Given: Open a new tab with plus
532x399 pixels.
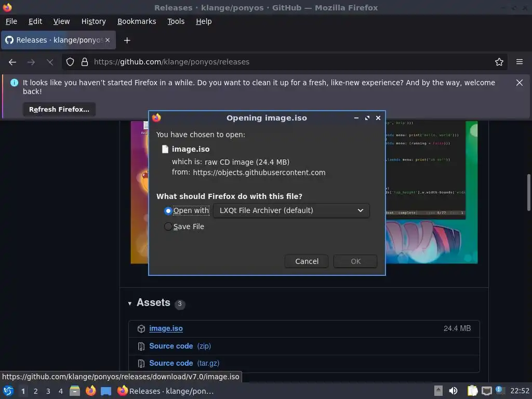Looking at the screenshot, I should 127,41.
